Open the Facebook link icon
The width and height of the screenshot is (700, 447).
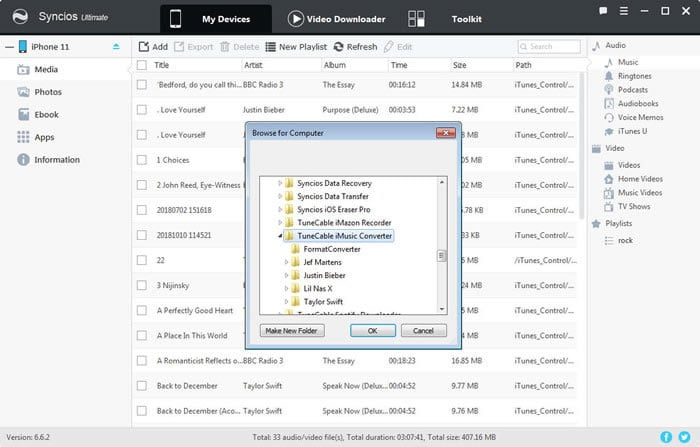[666, 437]
